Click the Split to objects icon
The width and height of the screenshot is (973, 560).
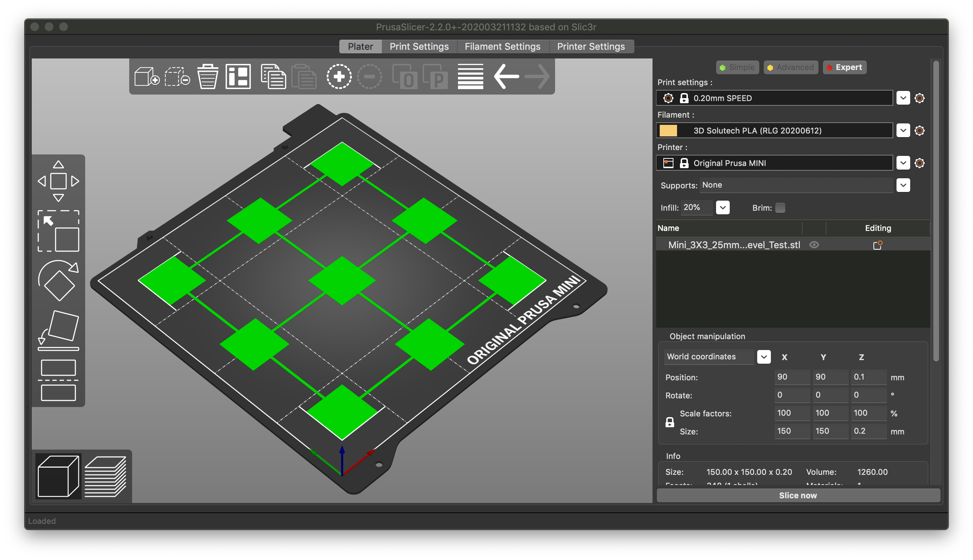click(x=405, y=76)
